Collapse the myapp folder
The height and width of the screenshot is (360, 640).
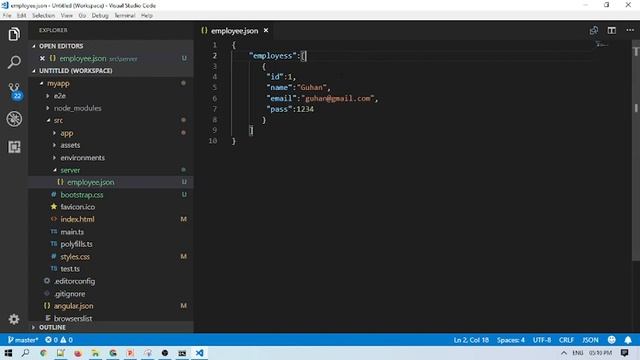(x=58, y=83)
